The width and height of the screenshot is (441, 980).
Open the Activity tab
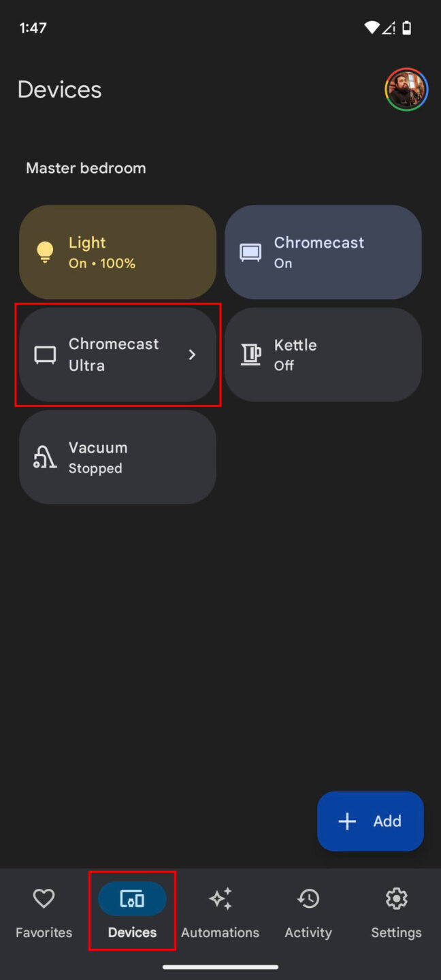click(308, 912)
